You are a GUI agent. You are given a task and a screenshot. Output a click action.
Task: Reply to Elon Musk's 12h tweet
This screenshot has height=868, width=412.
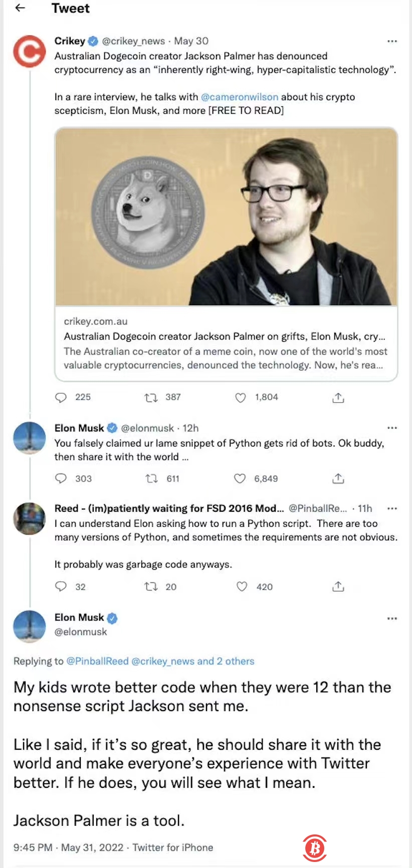tap(61, 479)
